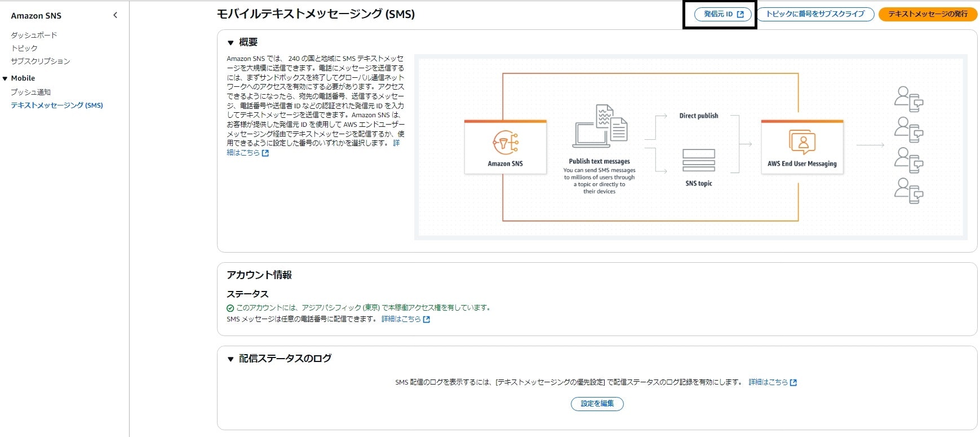Collapse the 配信ステータスのログ section

[230, 359]
